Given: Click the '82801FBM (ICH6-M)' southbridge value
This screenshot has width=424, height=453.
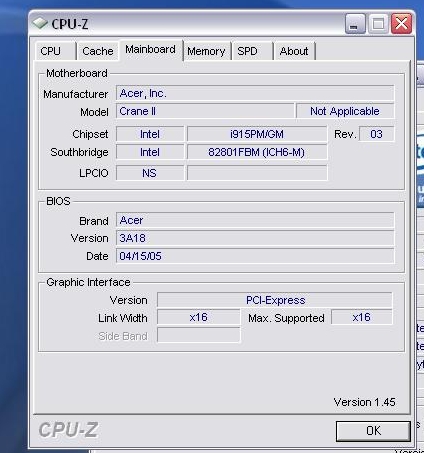Looking at the screenshot, I should click(257, 152).
